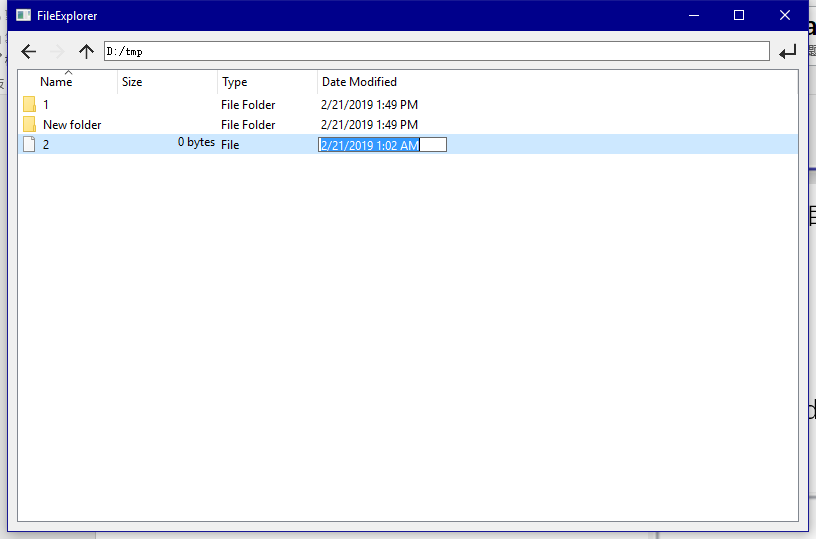The image size is (816, 539).
Task: Click inside the 2/21/2019 1:02 AM edit box
Action: (x=382, y=145)
